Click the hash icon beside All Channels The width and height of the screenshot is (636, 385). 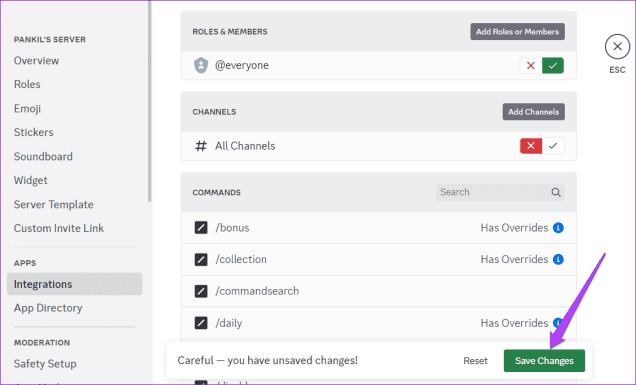point(201,146)
